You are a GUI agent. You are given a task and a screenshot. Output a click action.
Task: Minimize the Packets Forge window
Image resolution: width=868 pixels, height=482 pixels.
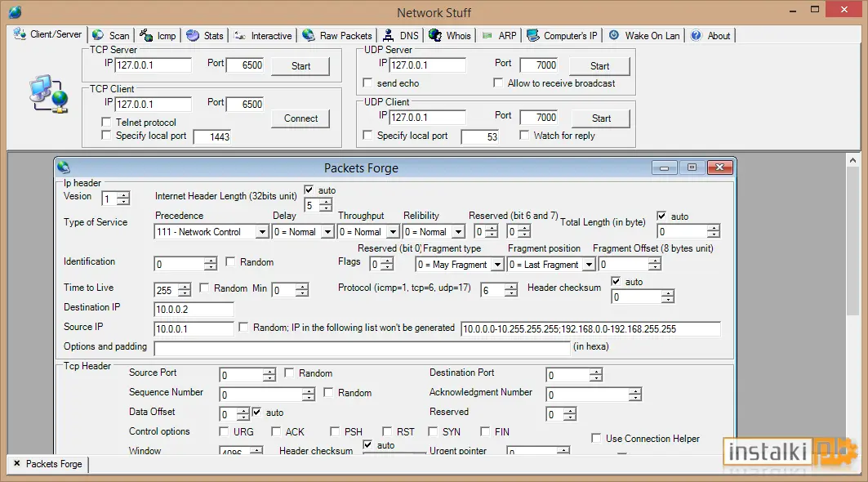coord(665,167)
